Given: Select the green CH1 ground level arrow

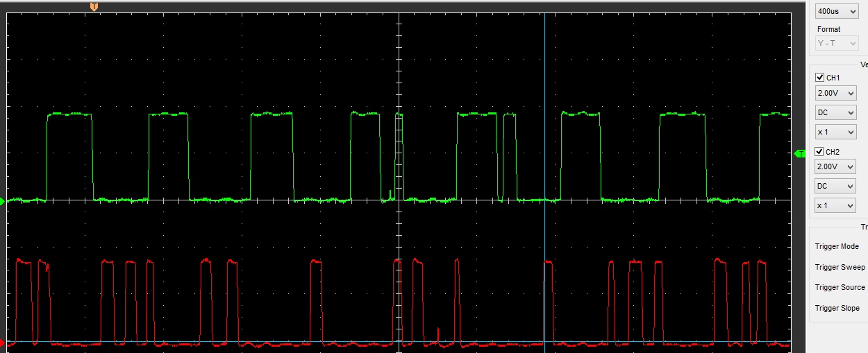Looking at the screenshot, I should click(x=2, y=201).
